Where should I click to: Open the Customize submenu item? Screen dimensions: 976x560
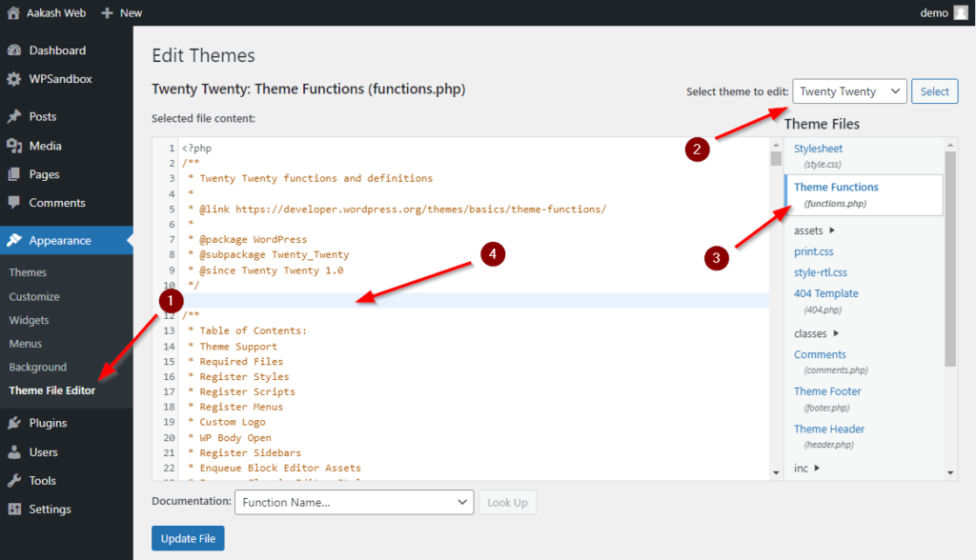point(34,297)
